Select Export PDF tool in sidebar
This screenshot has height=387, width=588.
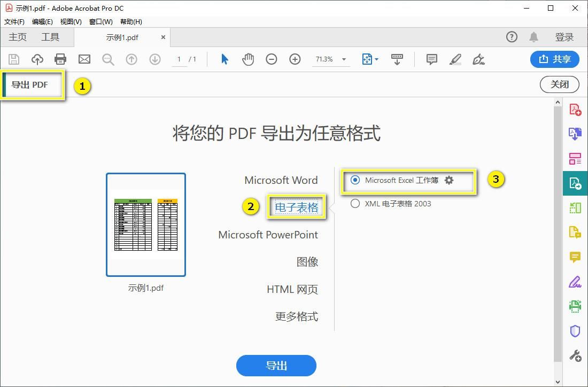pos(575,183)
